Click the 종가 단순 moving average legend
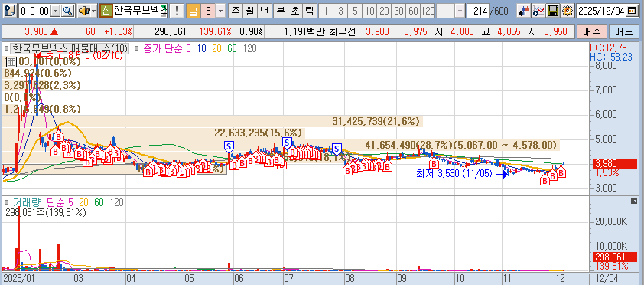Viewport: 644px width, 285px height. 163,48
